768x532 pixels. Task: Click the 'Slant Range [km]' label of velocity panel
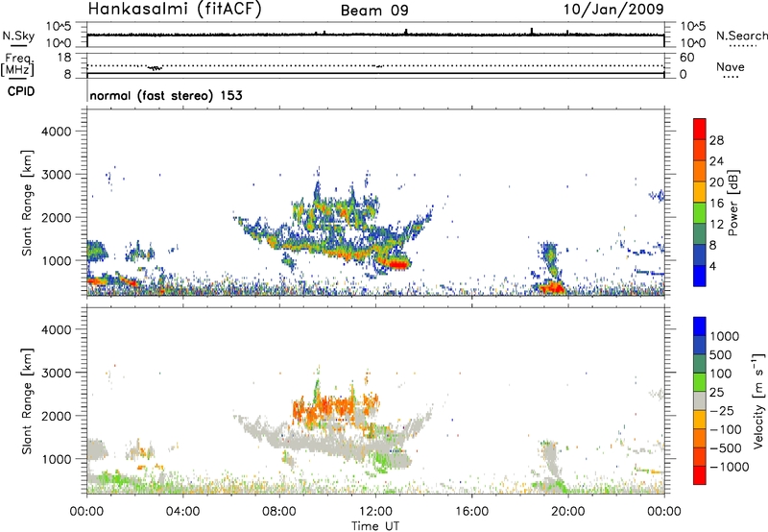click(27, 401)
